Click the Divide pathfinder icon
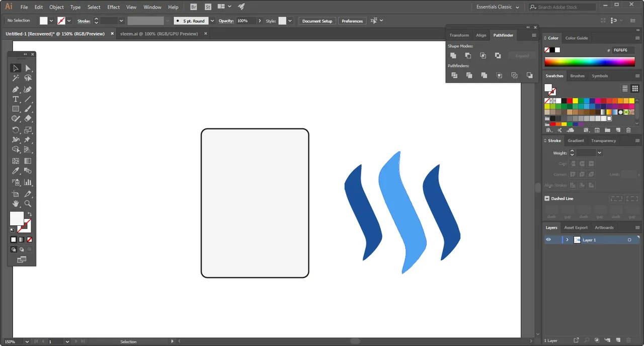The image size is (644, 346). tap(454, 75)
